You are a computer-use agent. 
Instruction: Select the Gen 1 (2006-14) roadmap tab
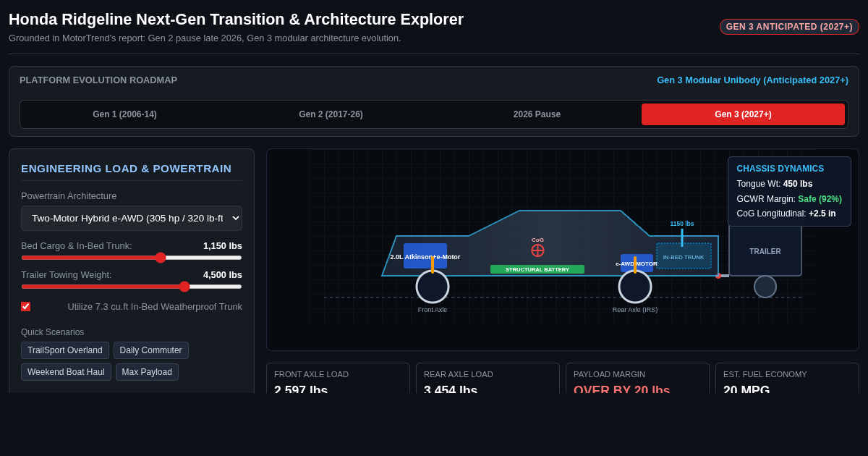click(124, 114)
